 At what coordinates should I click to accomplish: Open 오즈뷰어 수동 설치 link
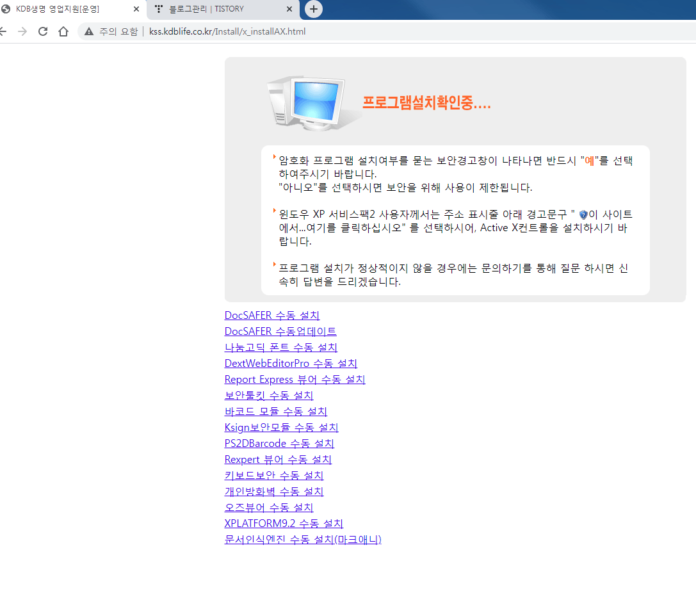269,507
